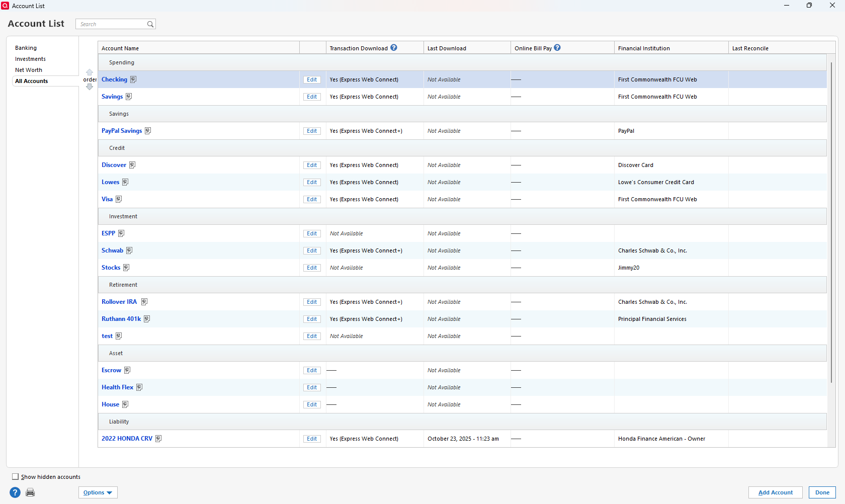Click the 'Investment' group header row
The height and width of the screenshot is (504, 845).
point(462,216)
